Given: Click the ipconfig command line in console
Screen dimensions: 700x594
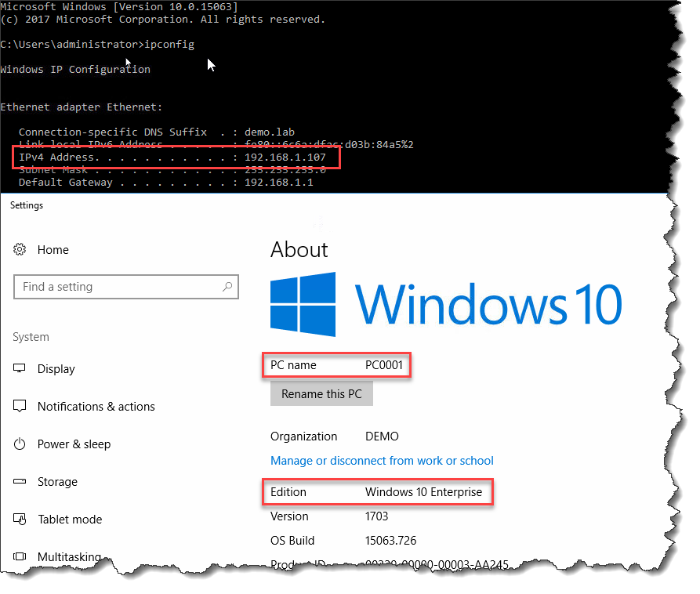Looking at the screenshot, I should [x=97, y=45].
